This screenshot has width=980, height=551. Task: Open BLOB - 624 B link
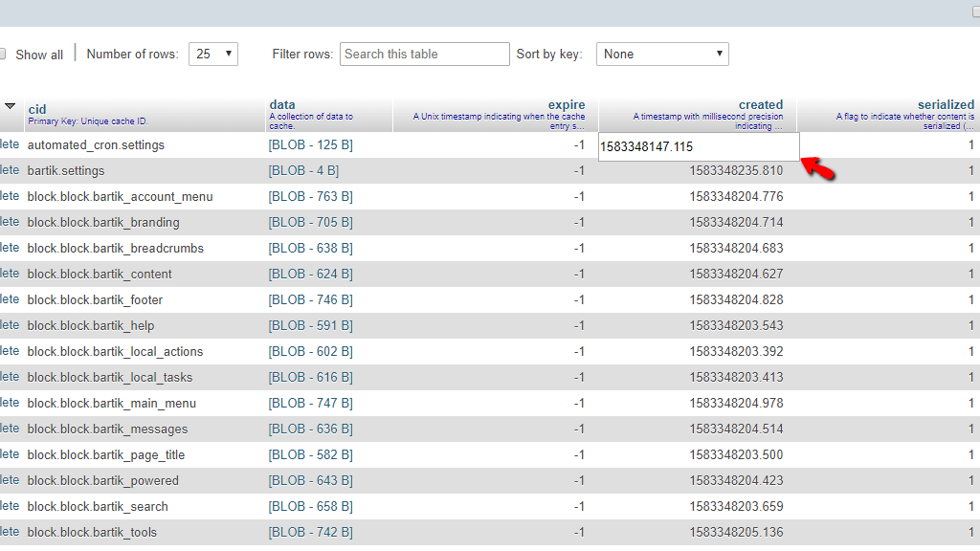[x=311, y=274]
